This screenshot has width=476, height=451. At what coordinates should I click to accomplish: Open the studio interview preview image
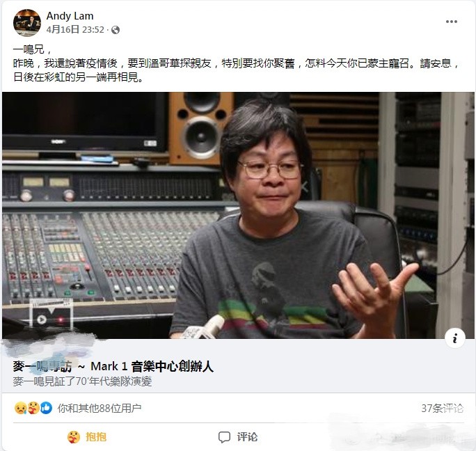238,215
